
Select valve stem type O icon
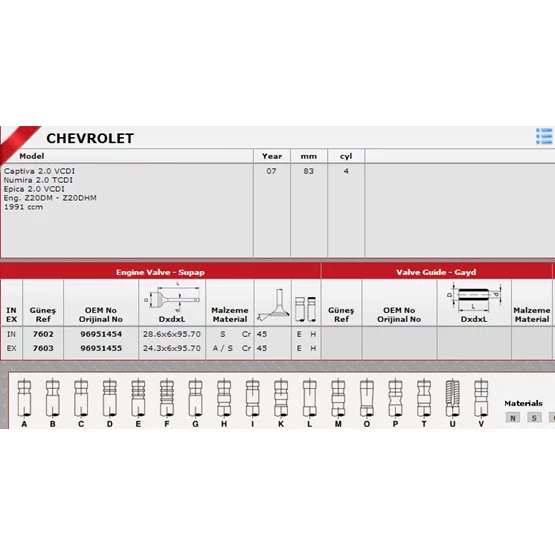click(367, 398)
